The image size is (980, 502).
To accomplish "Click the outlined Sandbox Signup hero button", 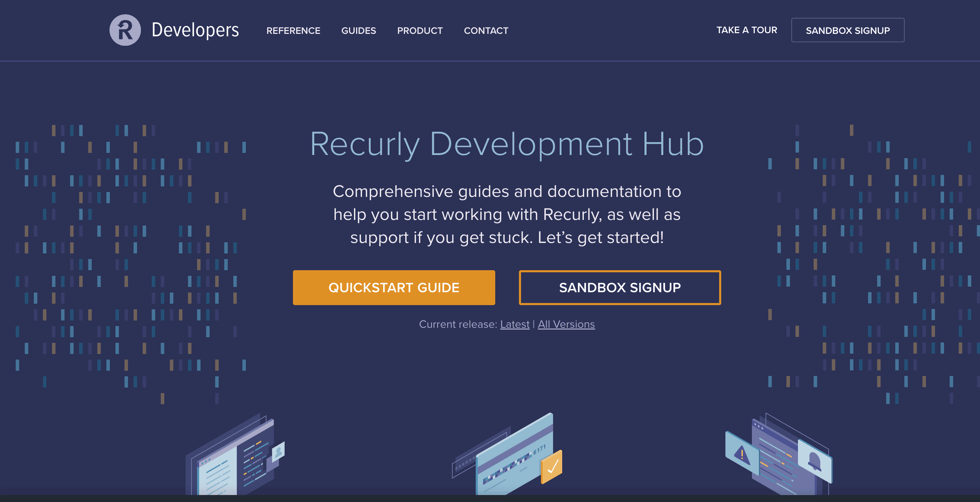I will coord(620,288).
